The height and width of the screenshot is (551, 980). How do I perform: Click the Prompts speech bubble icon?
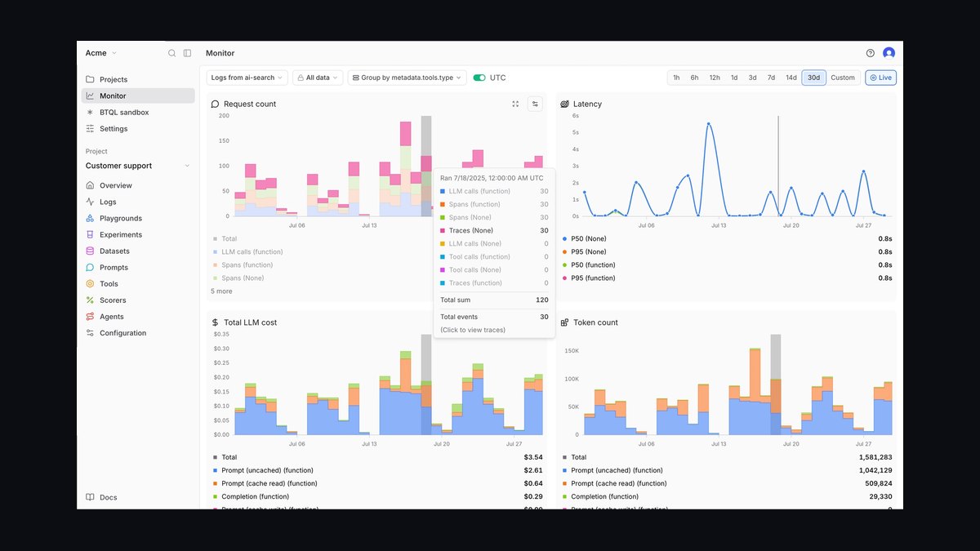[x=91, y=267]
